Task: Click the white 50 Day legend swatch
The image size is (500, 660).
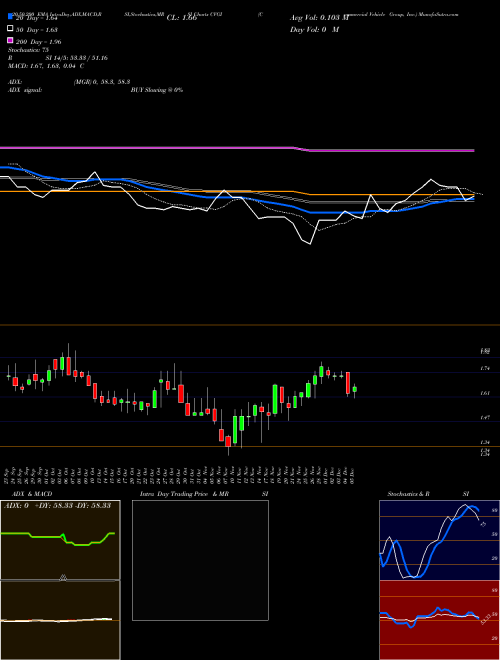Action: [x=11, y=29]
